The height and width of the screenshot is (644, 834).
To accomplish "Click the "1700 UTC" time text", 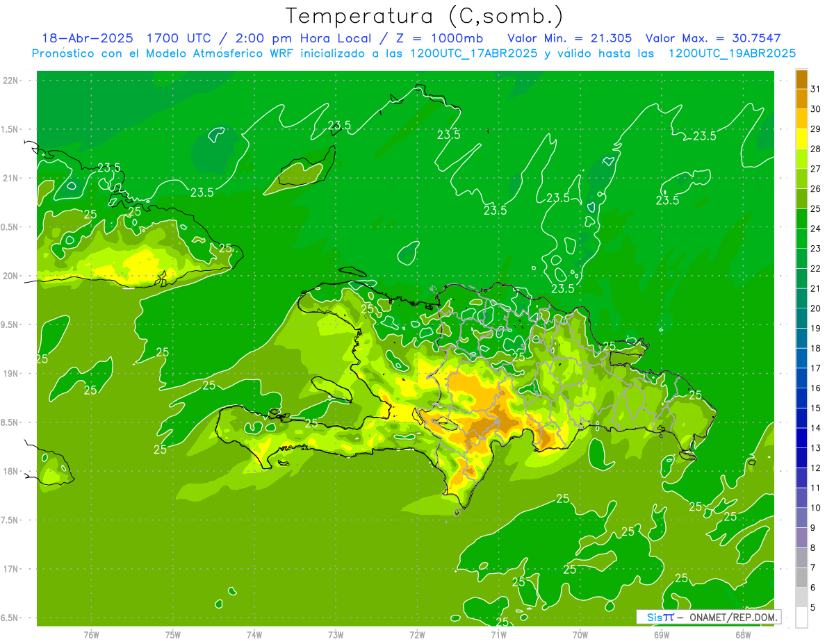I will (x=178, y=38).
